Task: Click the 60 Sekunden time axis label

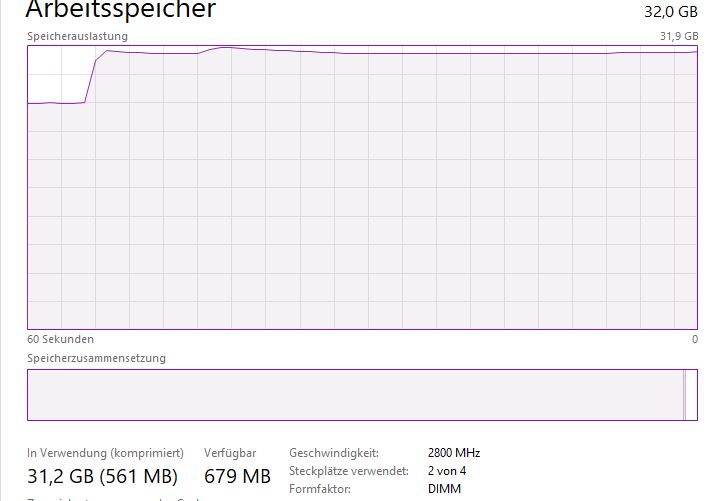Action: pos(61,339)
